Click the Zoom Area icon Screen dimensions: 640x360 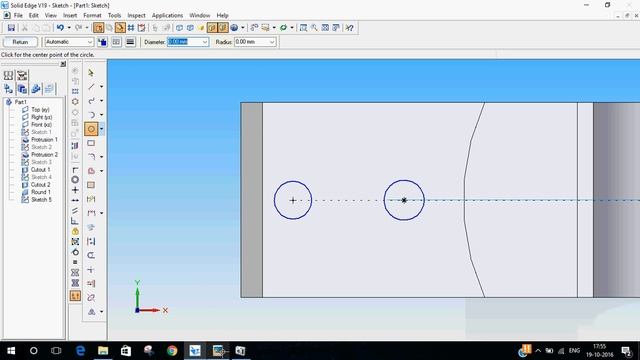[x=303, y=28]
